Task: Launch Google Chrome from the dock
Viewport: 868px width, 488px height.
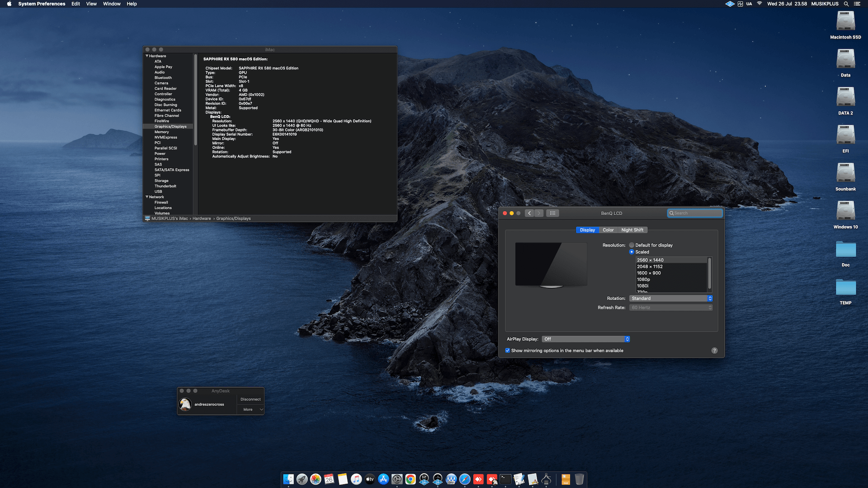Action: [x=410, y=479]
